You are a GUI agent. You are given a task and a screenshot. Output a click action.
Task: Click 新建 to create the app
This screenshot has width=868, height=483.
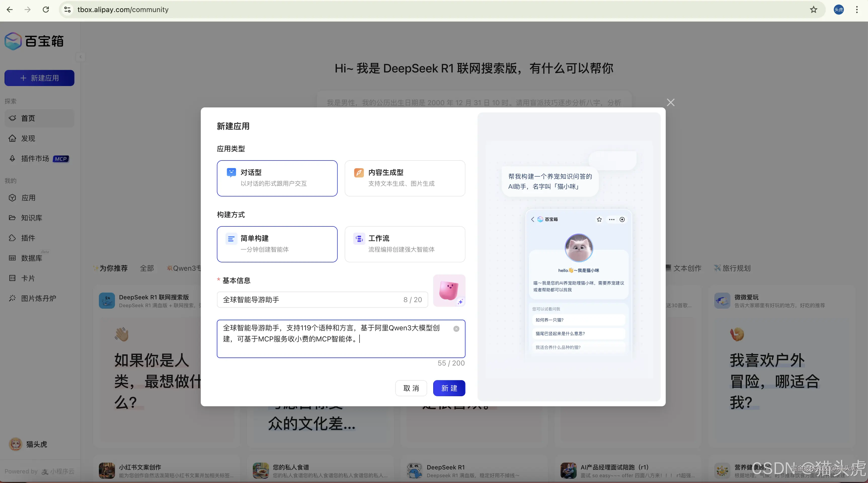(x=449, y=388)
